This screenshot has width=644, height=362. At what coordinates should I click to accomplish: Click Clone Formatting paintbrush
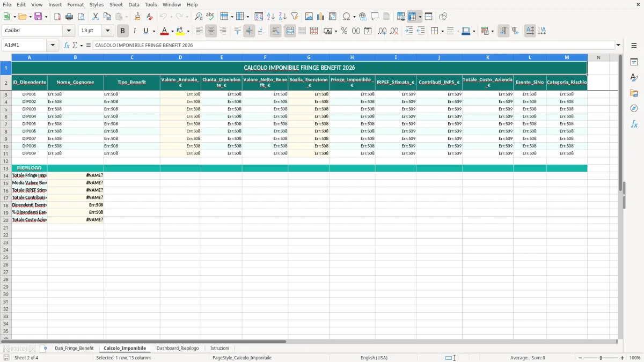click(138, 17)
